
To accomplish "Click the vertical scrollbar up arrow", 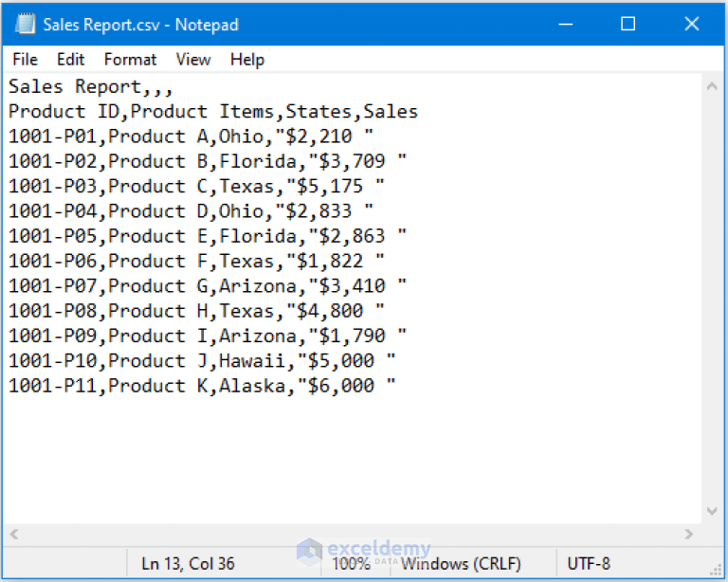I will tap(712, 86).
